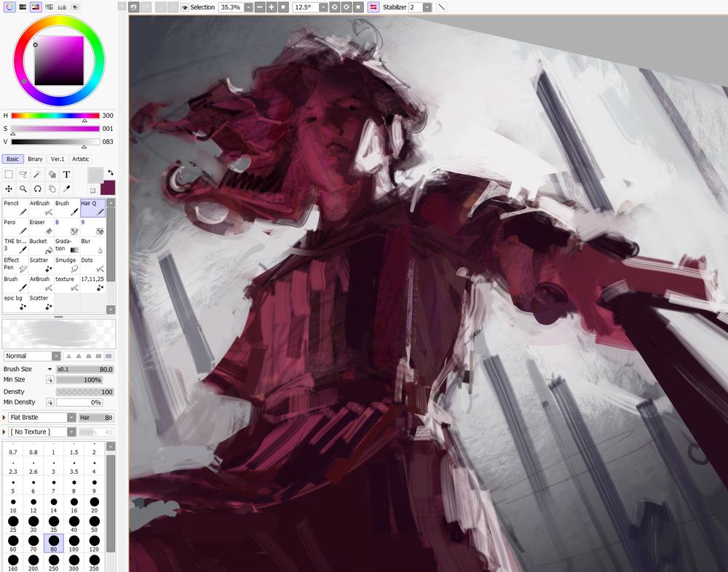Expand the Flat Bristle settings triangle
728x572 pixels.
tap(4, 418)
